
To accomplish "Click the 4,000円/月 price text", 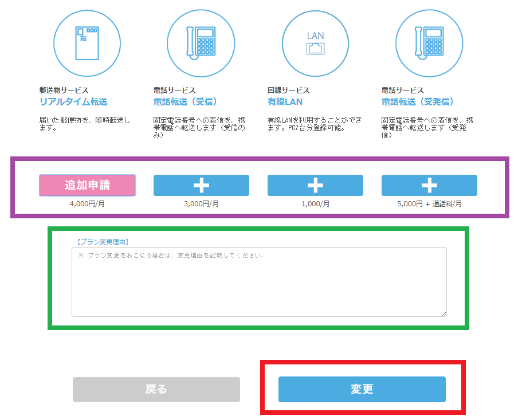I will coord(87,203).
